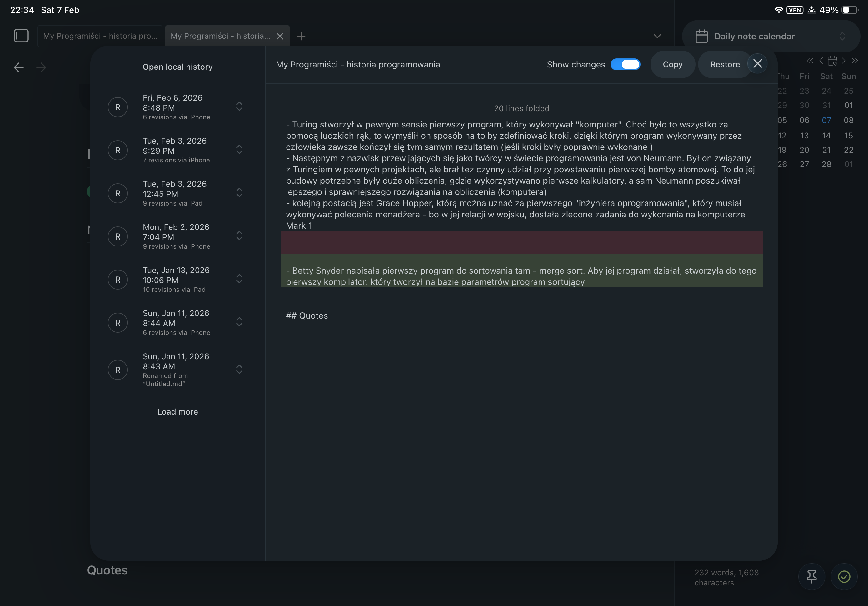Screen dimensions: 868x606
Task: Open new tab with plus icon
Action: pos(301,36)
